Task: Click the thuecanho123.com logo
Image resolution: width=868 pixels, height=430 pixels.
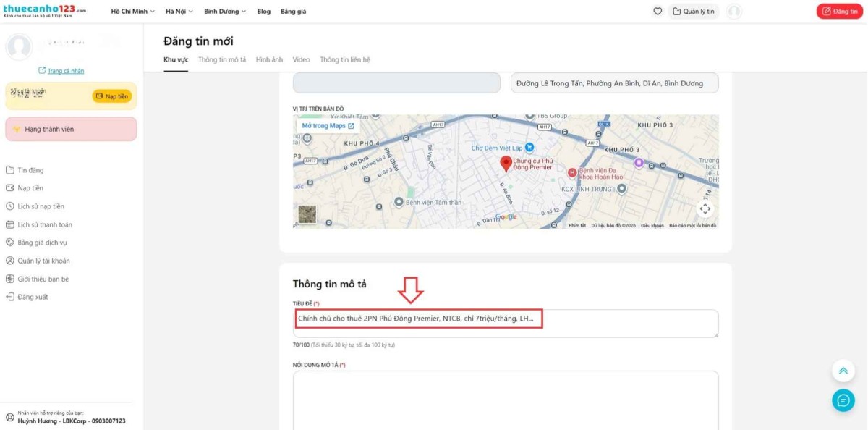Action: point(45,11)
